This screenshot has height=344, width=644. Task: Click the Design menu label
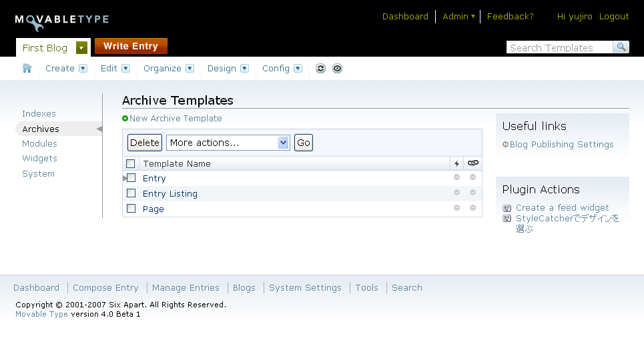click(222, 69)
